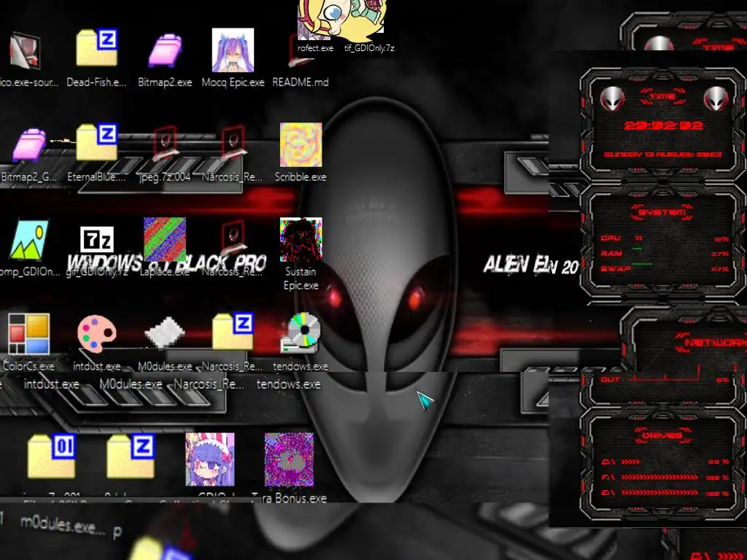Viewport: 747px width, 560px height.
Task: Launch the purple-haired anime girl icon in the bottom row
Action: click(209, 459)
